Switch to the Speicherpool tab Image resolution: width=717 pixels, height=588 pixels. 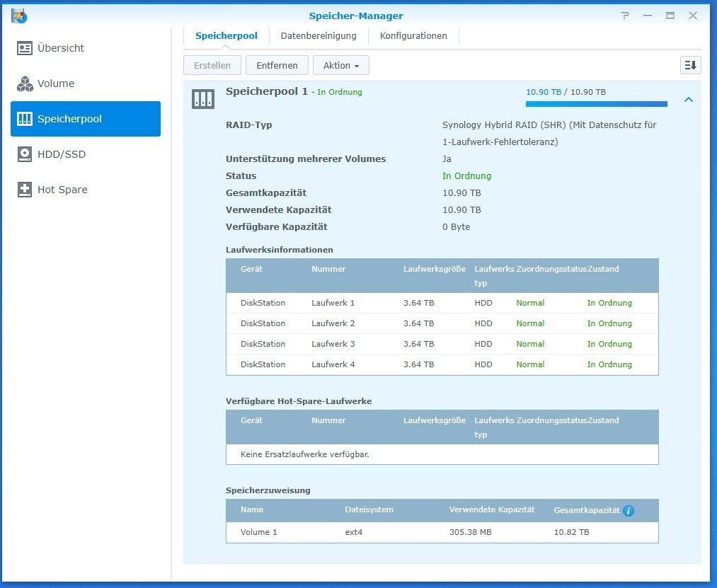click(x=226, y=35)
